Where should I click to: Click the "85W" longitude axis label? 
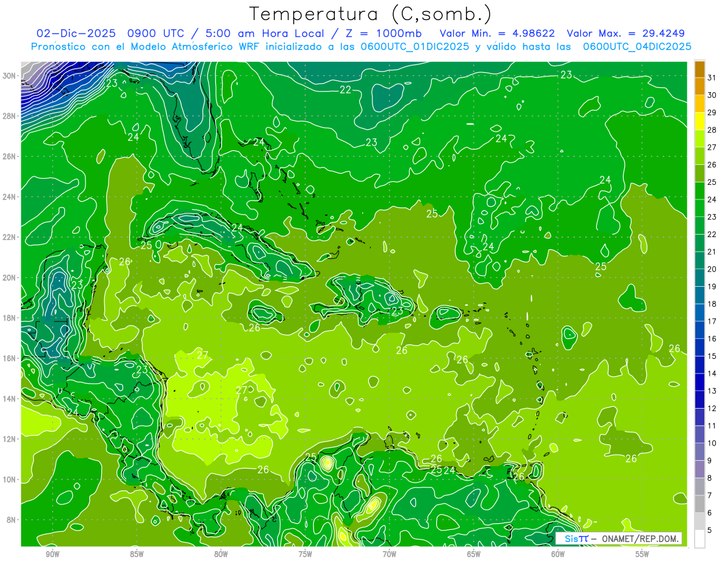[x=136, y=554]
